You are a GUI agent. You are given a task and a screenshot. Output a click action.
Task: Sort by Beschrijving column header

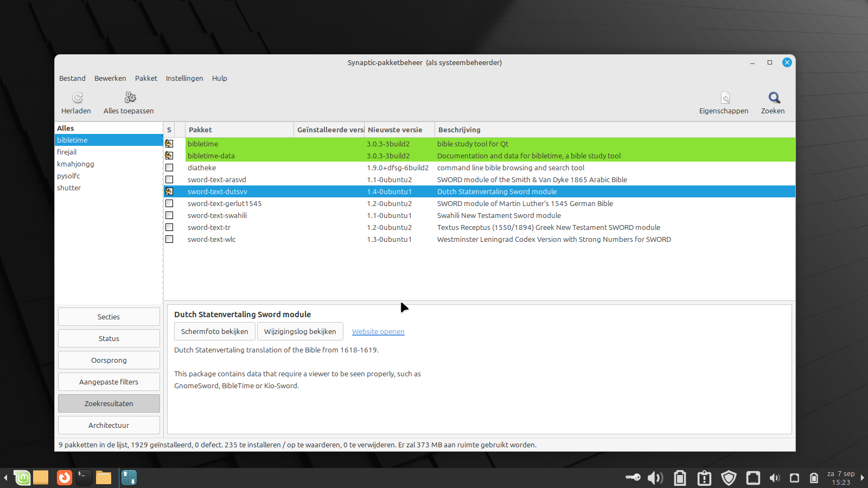tap(615, 130)
